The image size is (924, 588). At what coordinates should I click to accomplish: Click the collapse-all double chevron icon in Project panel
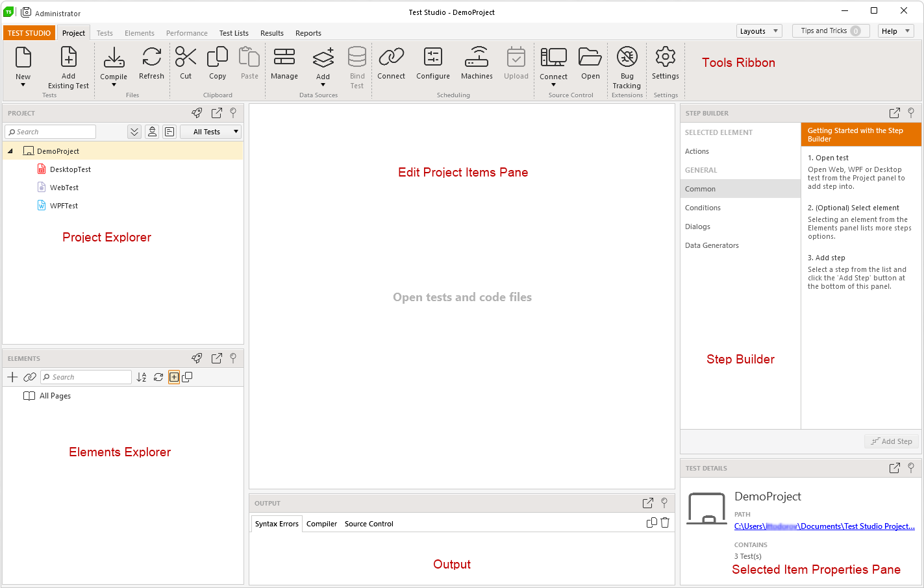[134, 132]
